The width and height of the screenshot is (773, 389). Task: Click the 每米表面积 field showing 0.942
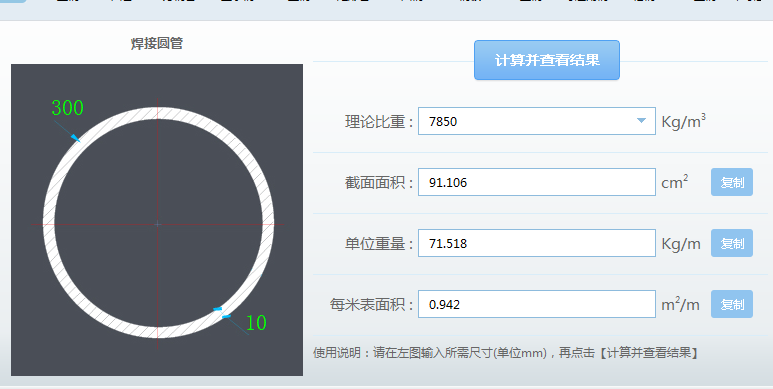pos(537,304)
